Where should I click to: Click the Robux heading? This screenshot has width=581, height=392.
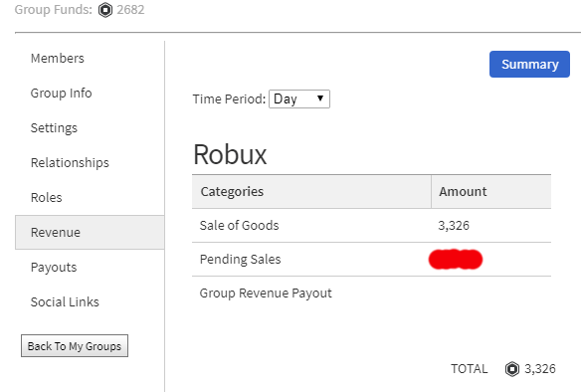(230, 154)
